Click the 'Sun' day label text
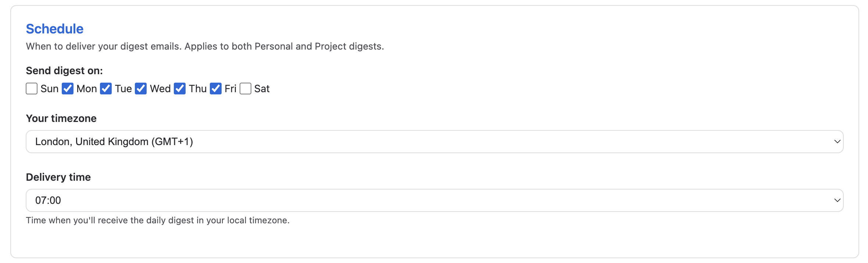The width and height of the screenshot is (868, 263). pos(50,89)
